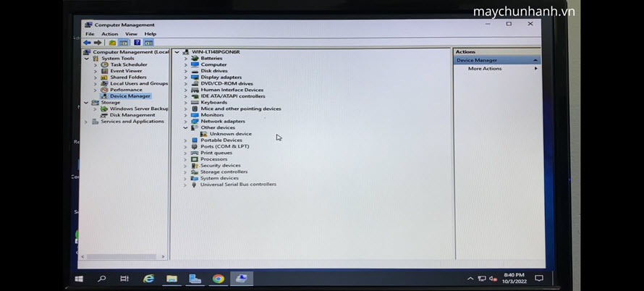Select the Print queues row
Viewport: 644px width, 291px height.
point(216,153)
